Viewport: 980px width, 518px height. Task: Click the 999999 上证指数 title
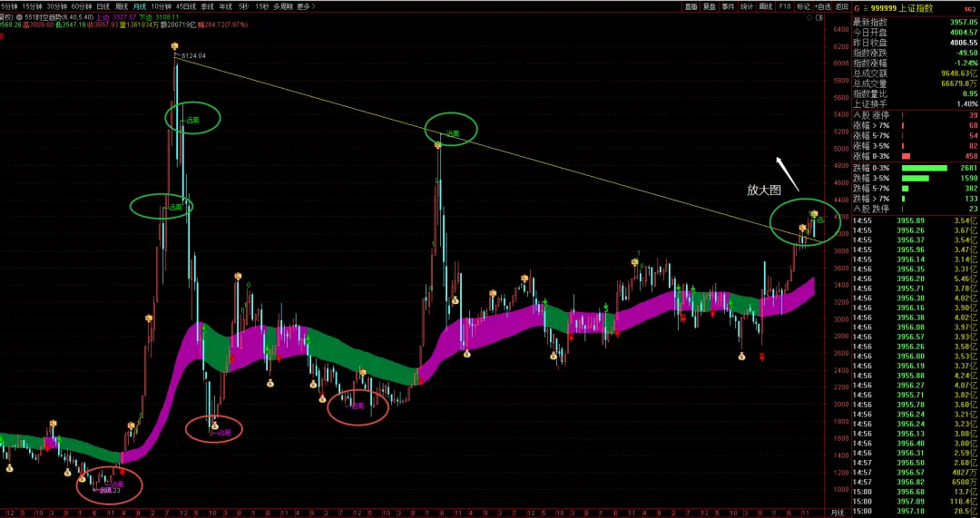(903, 9)
